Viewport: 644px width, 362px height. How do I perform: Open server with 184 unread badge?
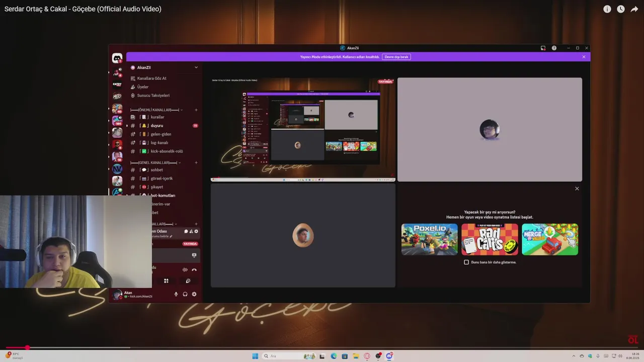point(117,121)
